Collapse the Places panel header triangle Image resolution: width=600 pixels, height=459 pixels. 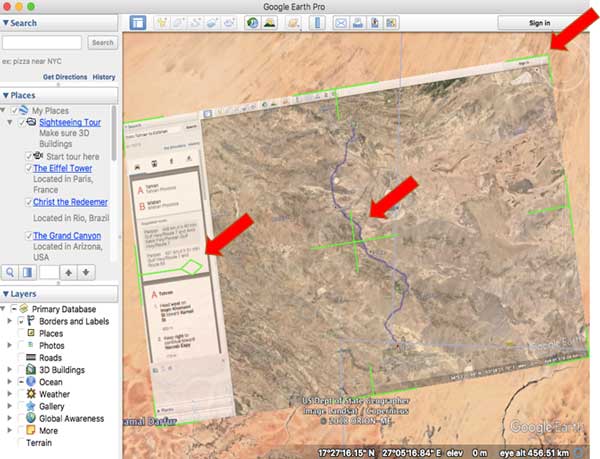coord(5,95)
